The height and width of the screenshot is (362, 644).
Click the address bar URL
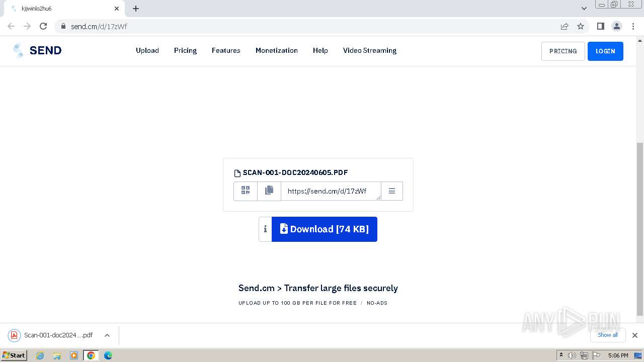99,26
